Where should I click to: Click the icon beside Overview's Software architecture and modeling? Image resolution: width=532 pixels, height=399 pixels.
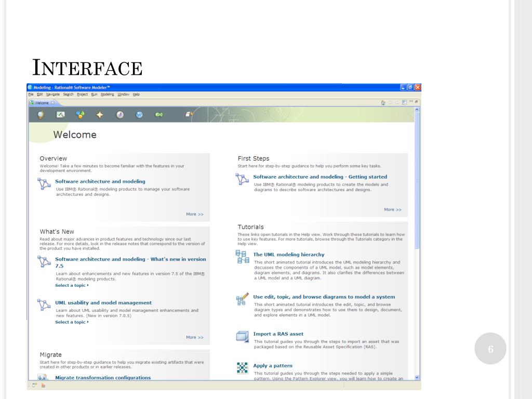(x=44, y=183)
